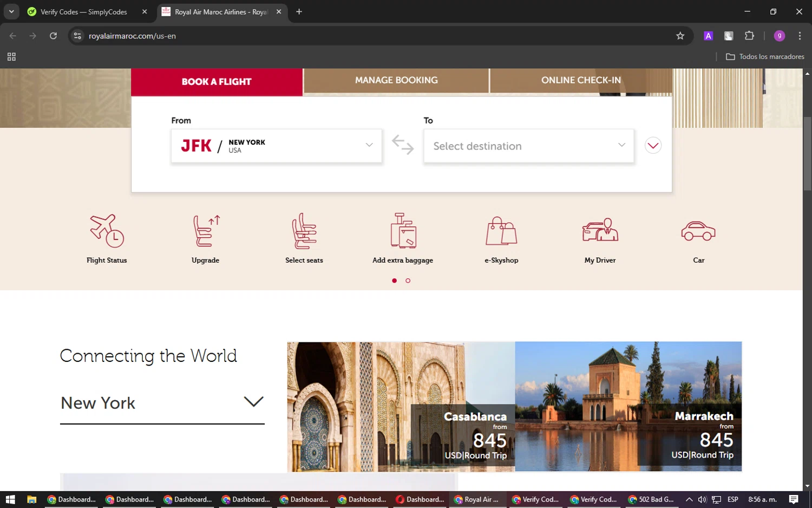
Task: Open a new browser tab
Action: (x=299, y=11)
